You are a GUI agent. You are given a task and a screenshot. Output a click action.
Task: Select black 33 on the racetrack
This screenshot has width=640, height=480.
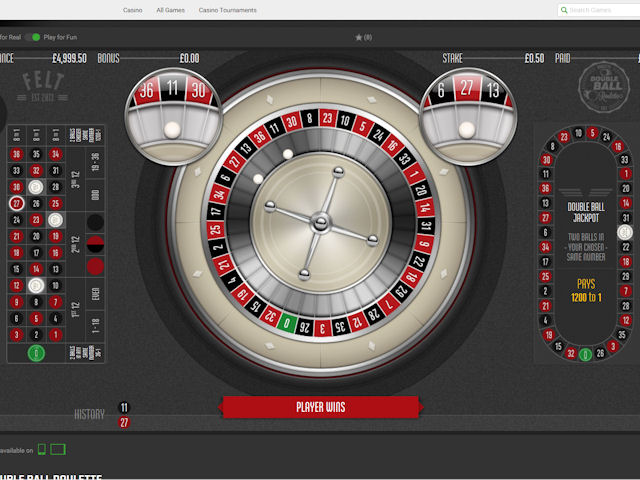click(x=625, y=160)
